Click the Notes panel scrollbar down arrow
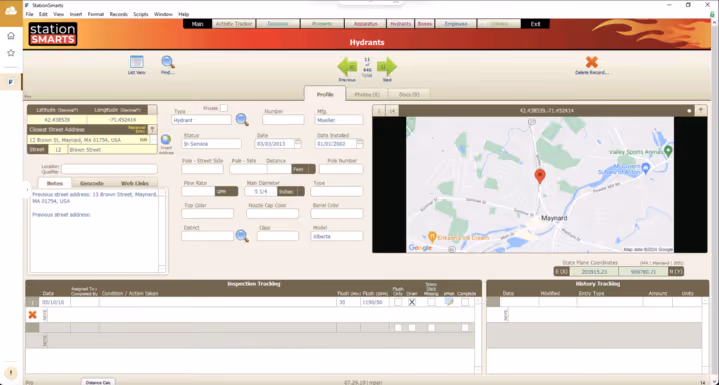The width and height of the screenshot is (719, 385). [162, 270]
